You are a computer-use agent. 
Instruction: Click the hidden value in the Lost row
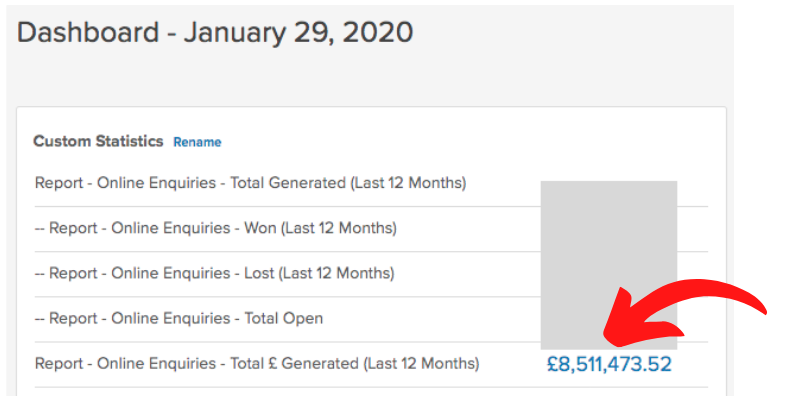point(609,273)
